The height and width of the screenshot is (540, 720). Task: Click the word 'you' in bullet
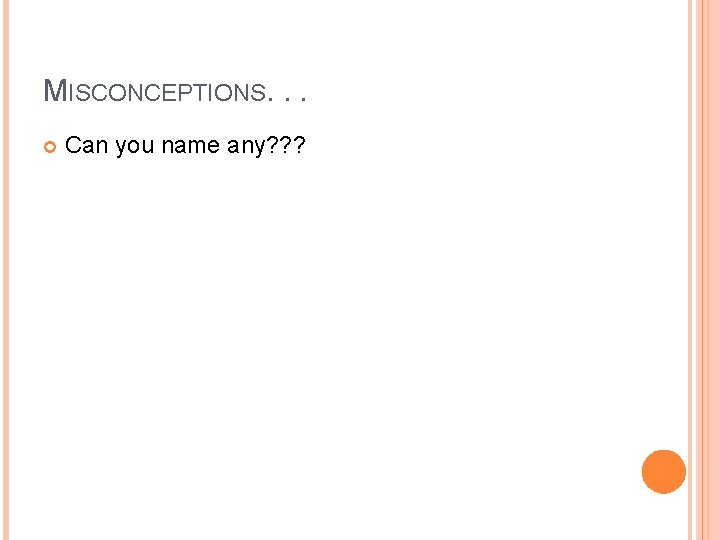coord(135,147)
